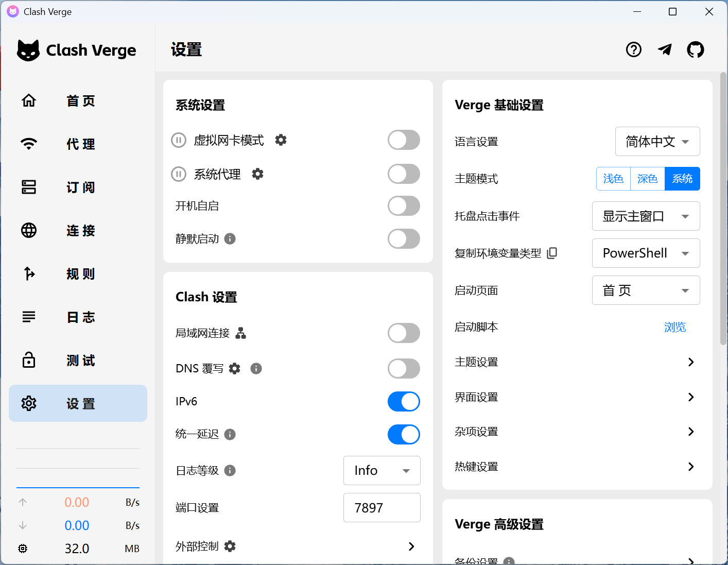Go to the 代理 page in sidebar
728x565 pixels.
pyautogui.click(x=78, y=144)
